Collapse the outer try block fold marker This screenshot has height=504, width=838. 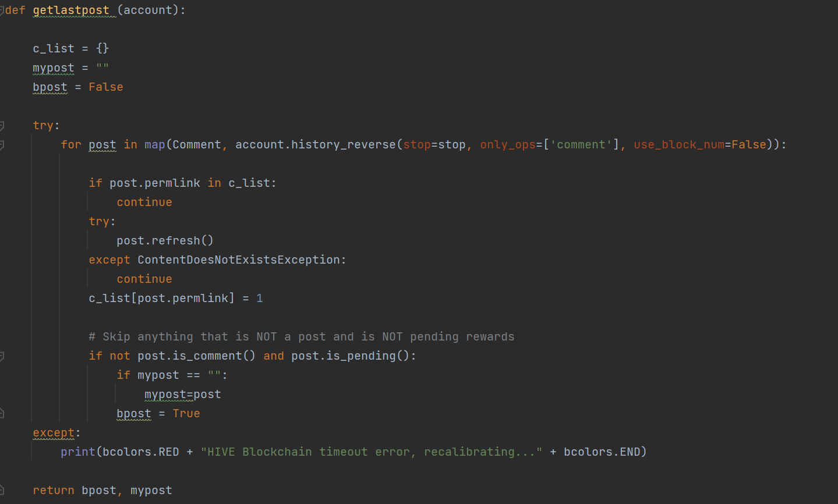click(x=2, y=126)
